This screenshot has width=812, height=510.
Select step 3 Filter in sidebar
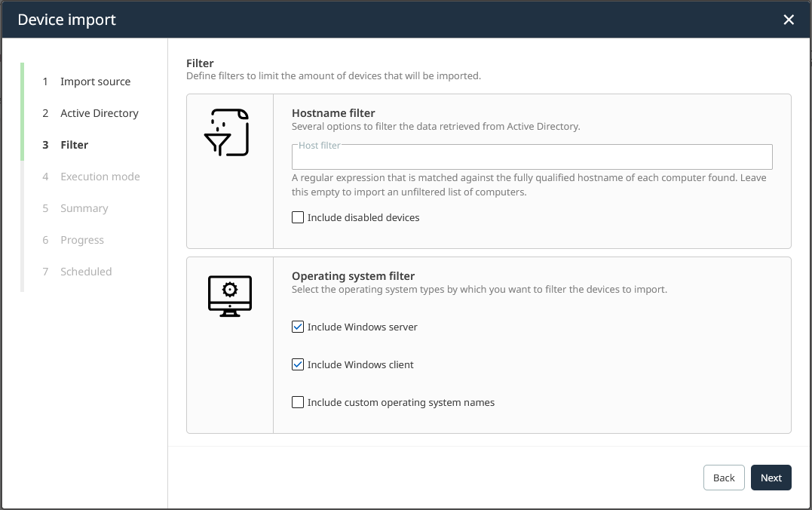tap(74, 145)
